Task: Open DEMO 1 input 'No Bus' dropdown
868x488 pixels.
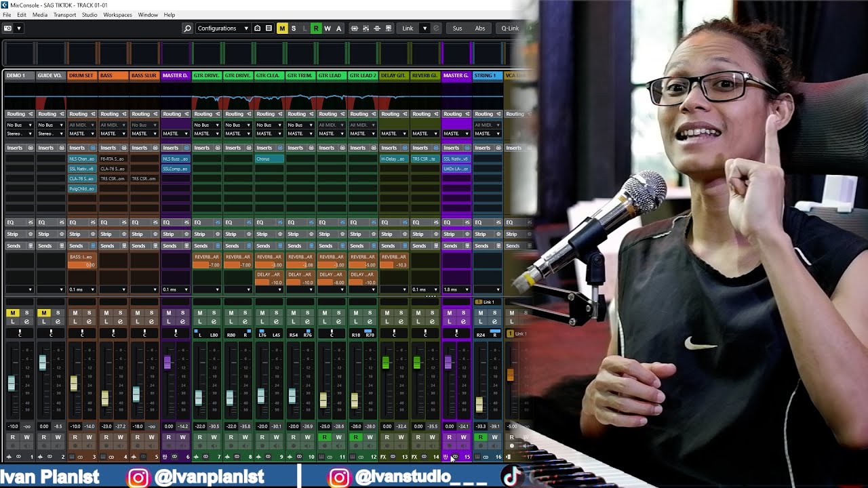Action: (20, 125)
